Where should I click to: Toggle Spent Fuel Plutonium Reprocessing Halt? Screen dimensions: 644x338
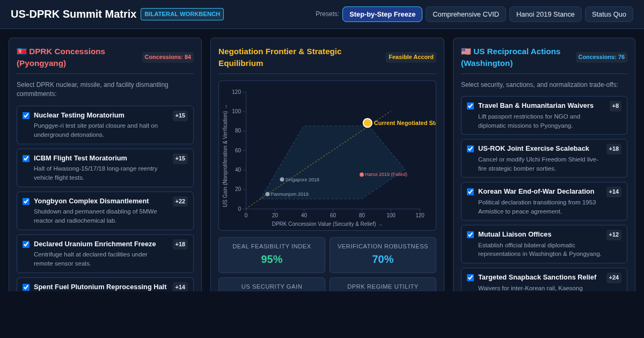tap(26, 287)
